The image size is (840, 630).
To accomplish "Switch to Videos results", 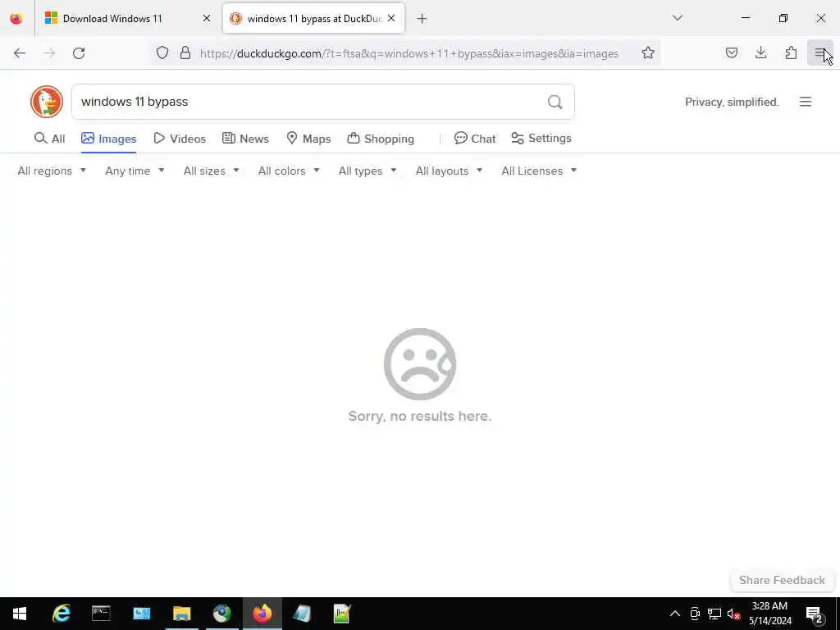I will (180, 139).
